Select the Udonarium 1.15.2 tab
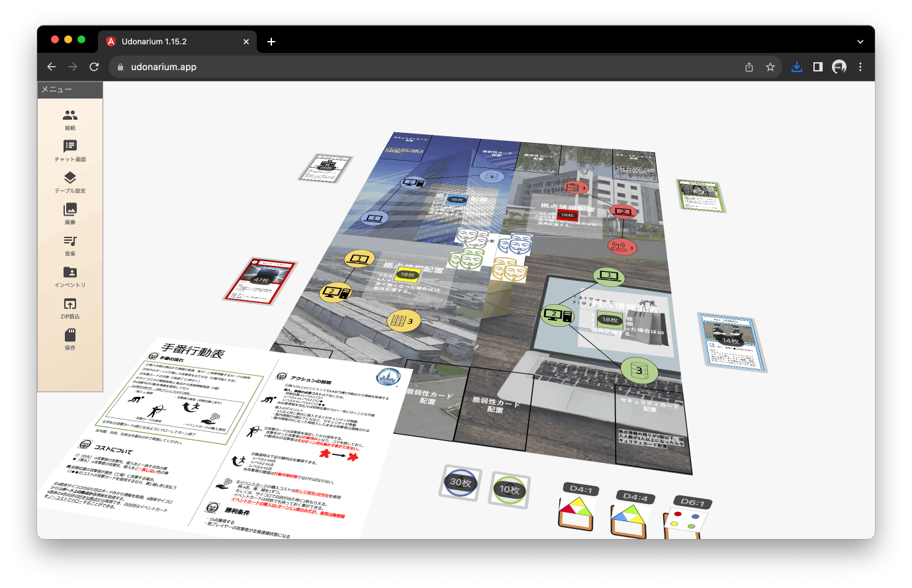 [x=177, y=42]
